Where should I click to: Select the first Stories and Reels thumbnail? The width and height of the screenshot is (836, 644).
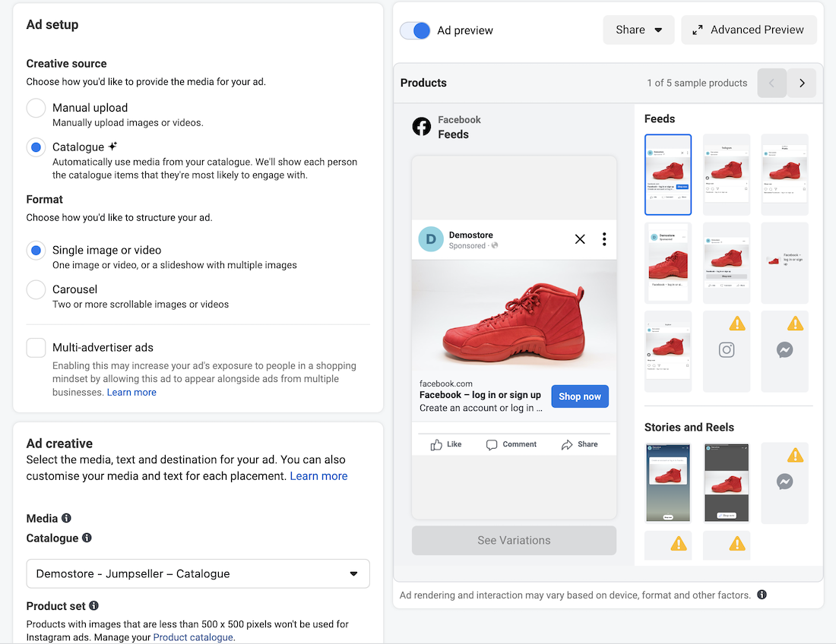coord(667,482)
